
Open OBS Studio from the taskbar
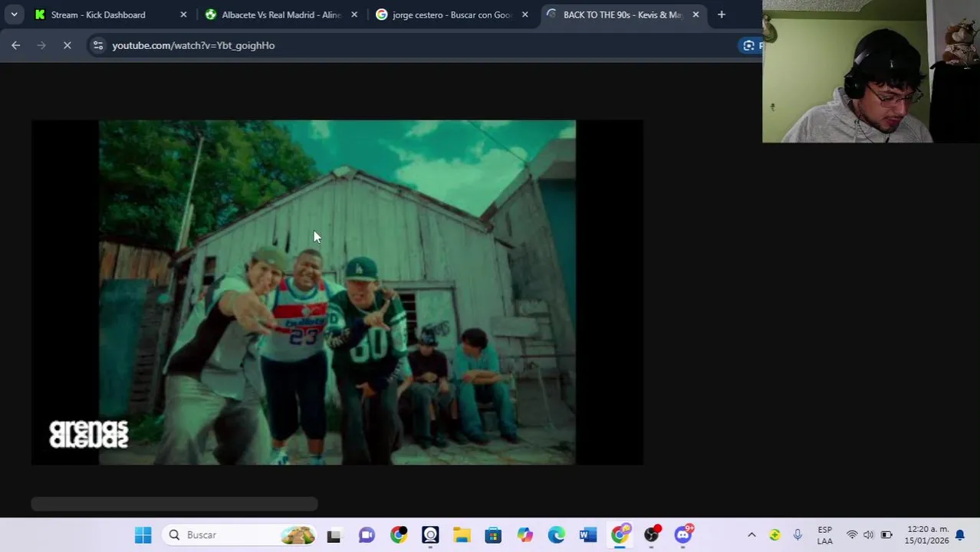(x=652, y=534)
